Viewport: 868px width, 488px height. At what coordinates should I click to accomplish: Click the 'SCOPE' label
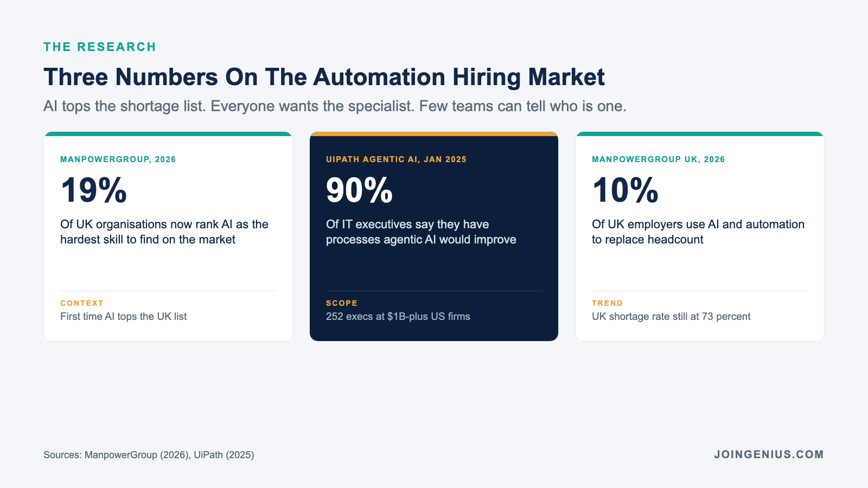coord(342,303)
